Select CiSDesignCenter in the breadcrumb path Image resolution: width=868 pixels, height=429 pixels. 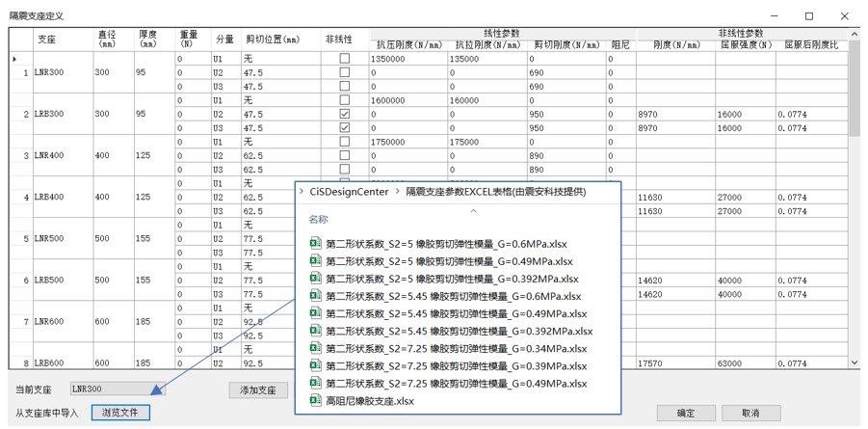tap(349, 192)
